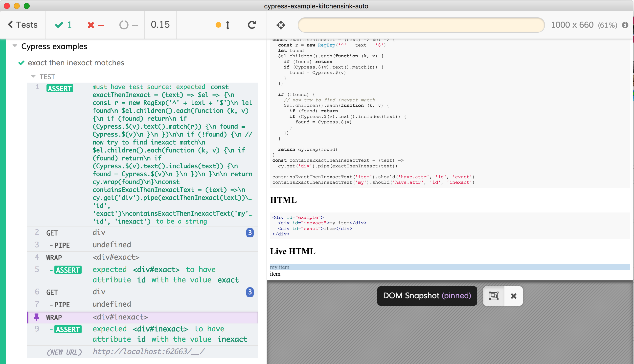634x364 pixels.
Task: Click the failed tests red X indicator
Action: click(x=96, y=25)
